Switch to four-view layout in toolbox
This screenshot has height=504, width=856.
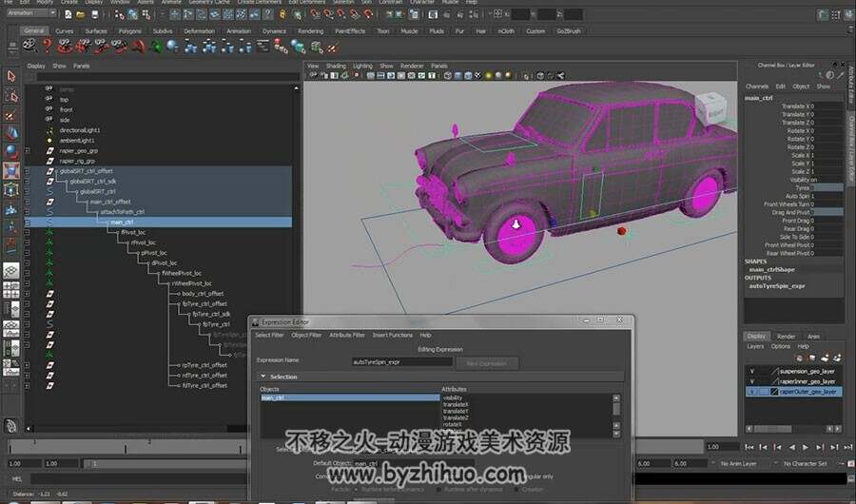point(10,290)
